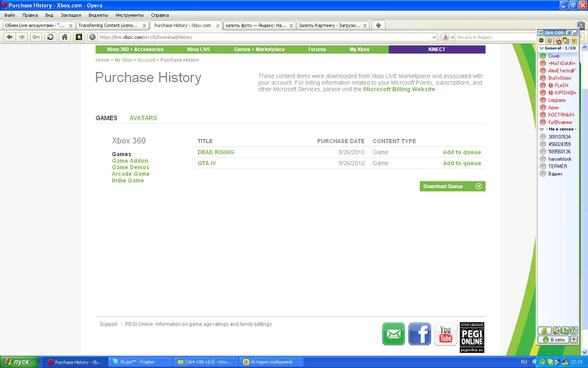Add GTA IV to queue
588x368 pixels.
(462, 163)
